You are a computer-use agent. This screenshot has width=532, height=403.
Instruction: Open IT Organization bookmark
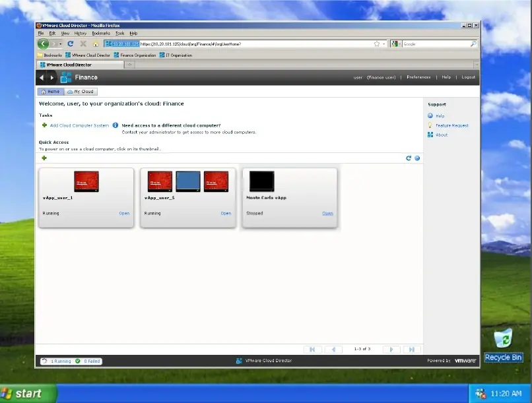(176, 55)
